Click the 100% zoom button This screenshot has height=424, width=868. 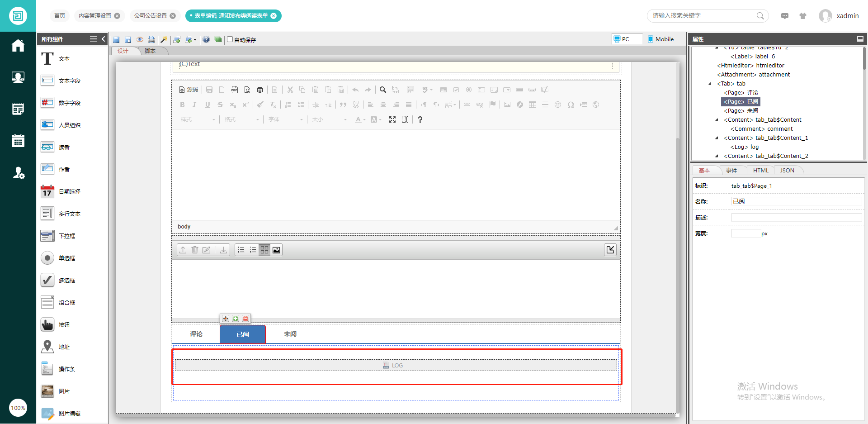18,408
